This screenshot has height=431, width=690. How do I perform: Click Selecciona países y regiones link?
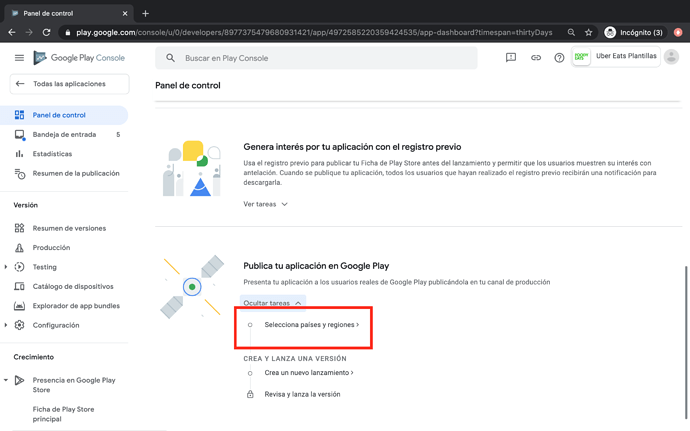coord(311,325)
